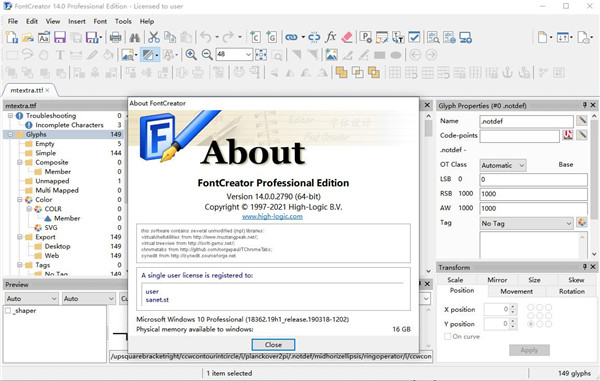
Task: Click Close in the About dialog
Action: point(273,345)
